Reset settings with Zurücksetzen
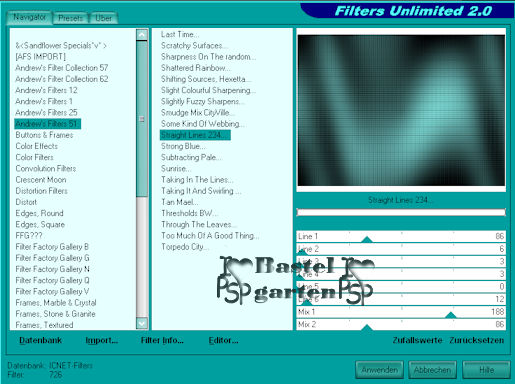515x384 pixels. coord(477,340)
